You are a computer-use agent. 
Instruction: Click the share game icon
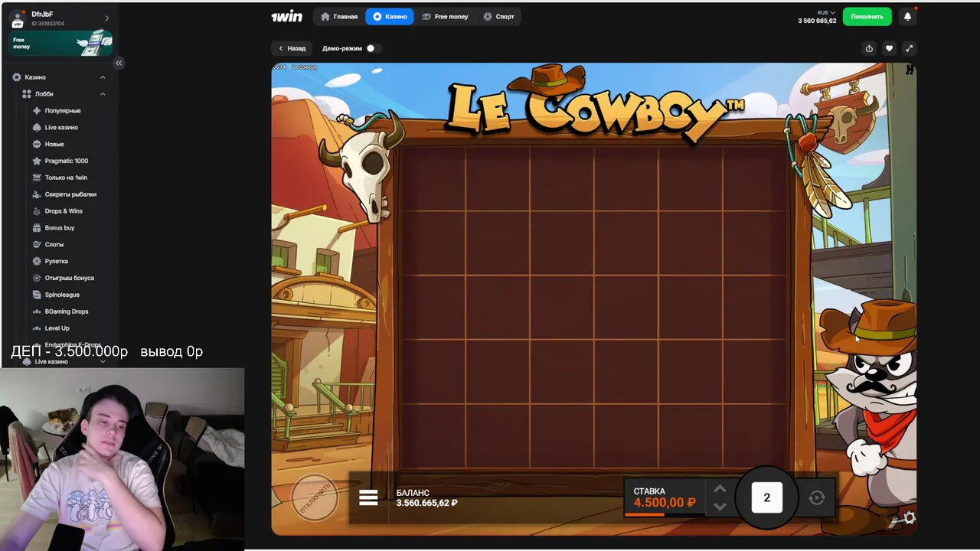point(869,48)
